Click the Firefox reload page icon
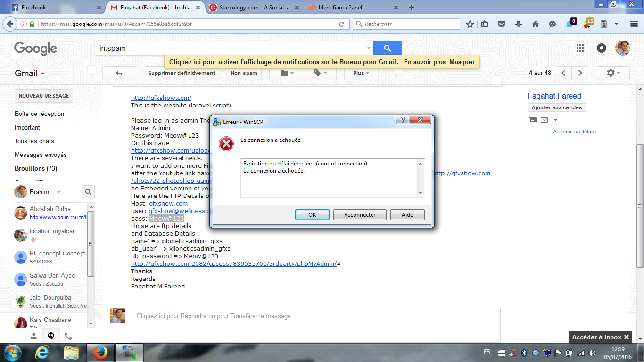Viewport: 644px width, 362px height. point(341,24)
